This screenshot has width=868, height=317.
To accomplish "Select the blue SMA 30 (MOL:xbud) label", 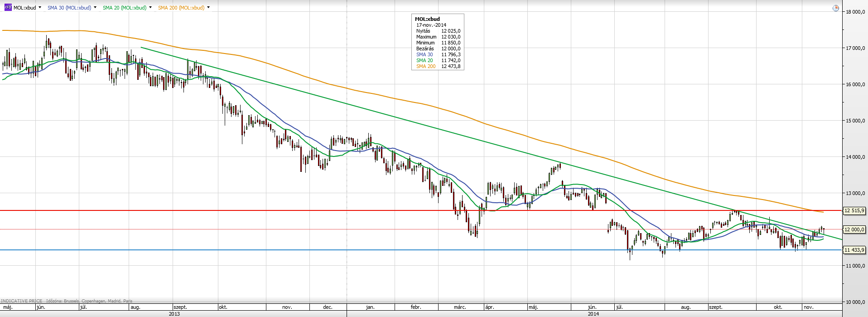I will [x=69, y=8].
